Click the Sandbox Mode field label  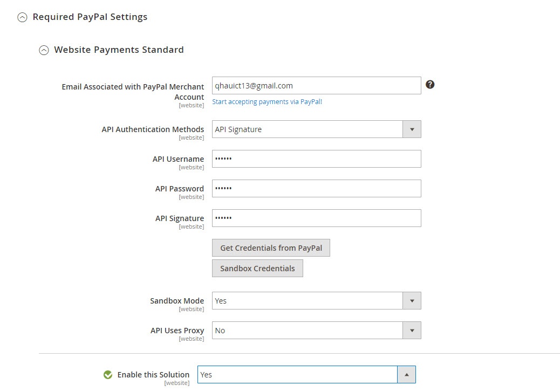pos(177,301)
